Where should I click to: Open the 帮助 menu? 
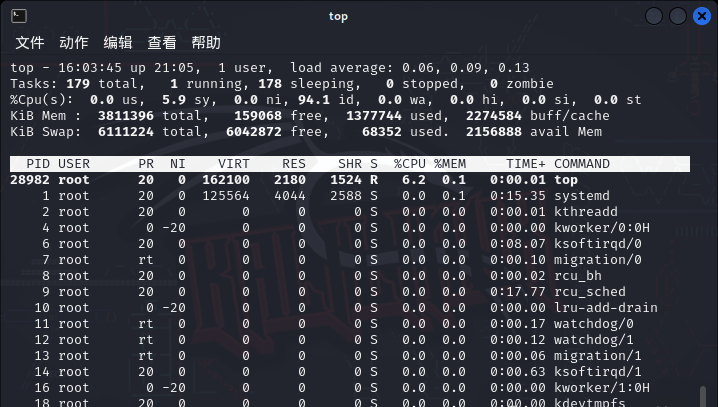pos(206,43)
